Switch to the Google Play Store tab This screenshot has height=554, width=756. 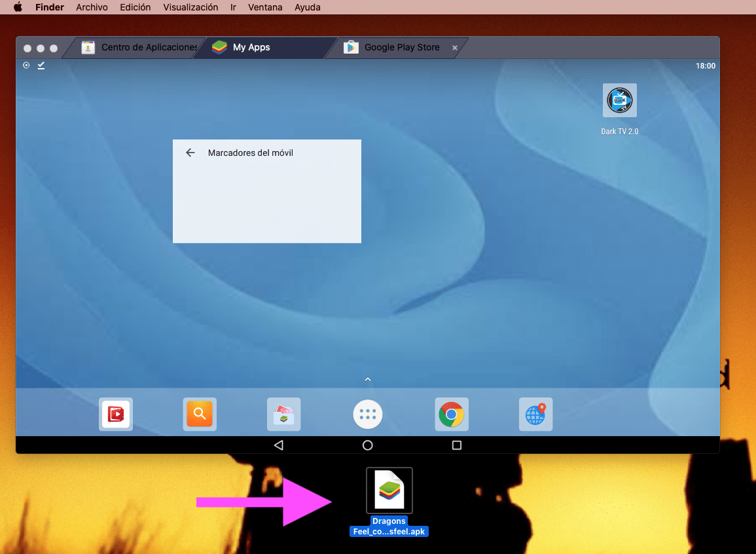pos(401,47)
